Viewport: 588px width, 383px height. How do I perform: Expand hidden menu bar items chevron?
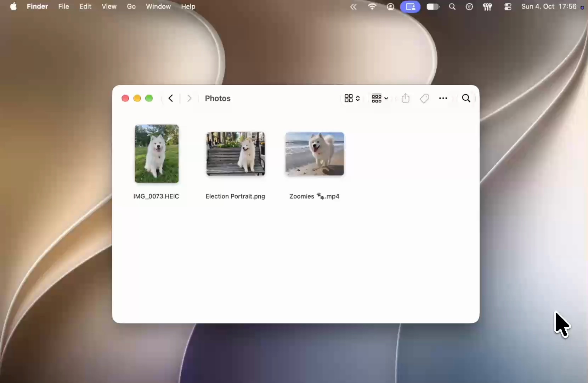(353, 6)
